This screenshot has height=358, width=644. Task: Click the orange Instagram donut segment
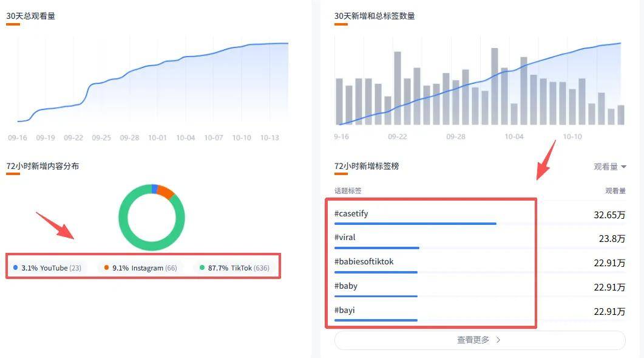tap(165, 191)
